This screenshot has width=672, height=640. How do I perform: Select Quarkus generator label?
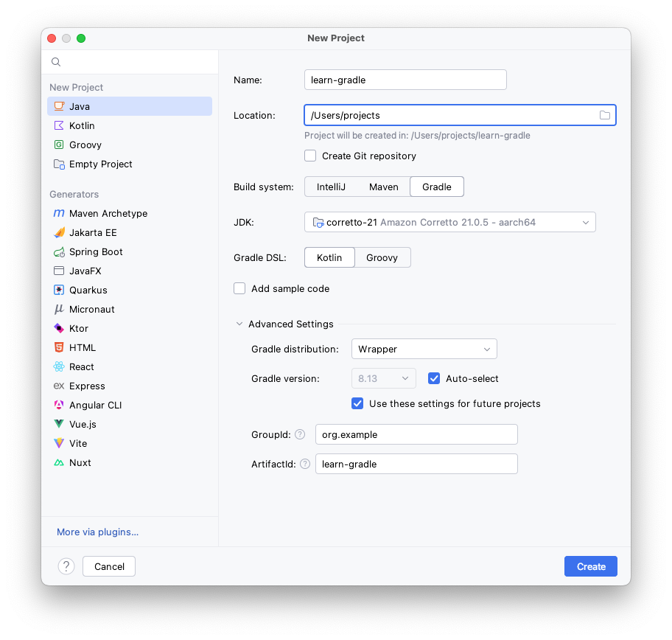[x=88, y=290]
